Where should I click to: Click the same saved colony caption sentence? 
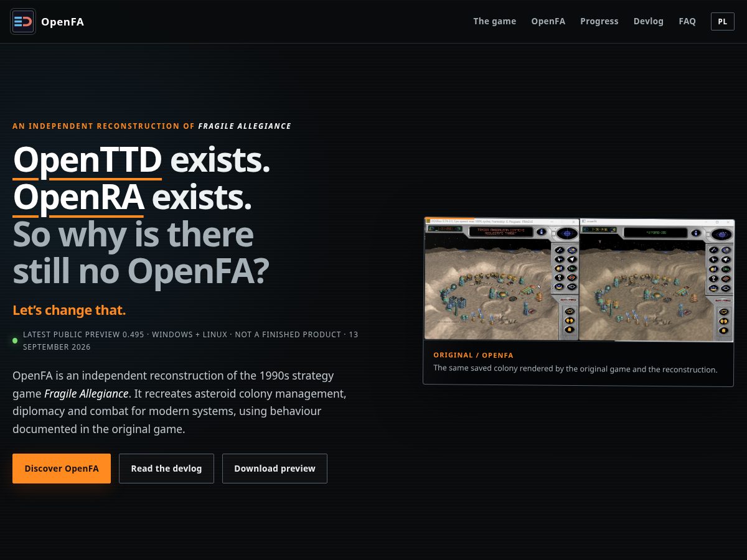[x=575, y=369]
